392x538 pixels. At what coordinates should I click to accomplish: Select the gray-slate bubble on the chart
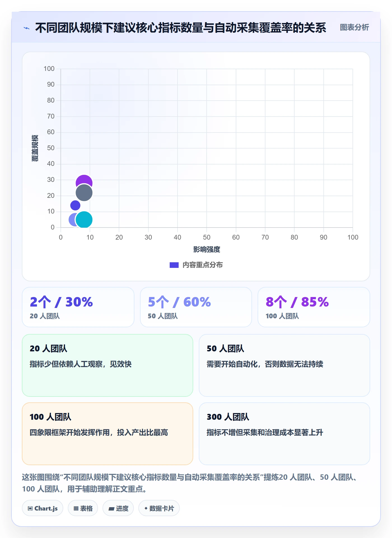coord(84,193)
